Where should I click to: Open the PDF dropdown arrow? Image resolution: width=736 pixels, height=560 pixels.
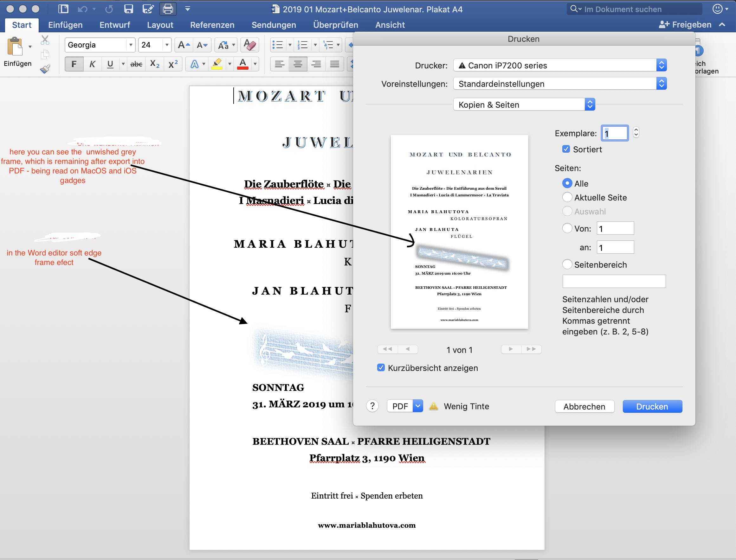417,406
